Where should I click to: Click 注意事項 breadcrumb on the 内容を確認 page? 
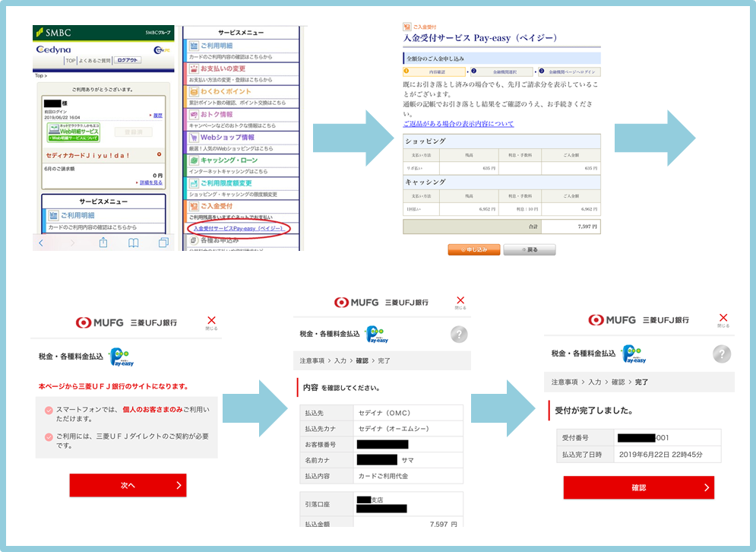(312, 360)
